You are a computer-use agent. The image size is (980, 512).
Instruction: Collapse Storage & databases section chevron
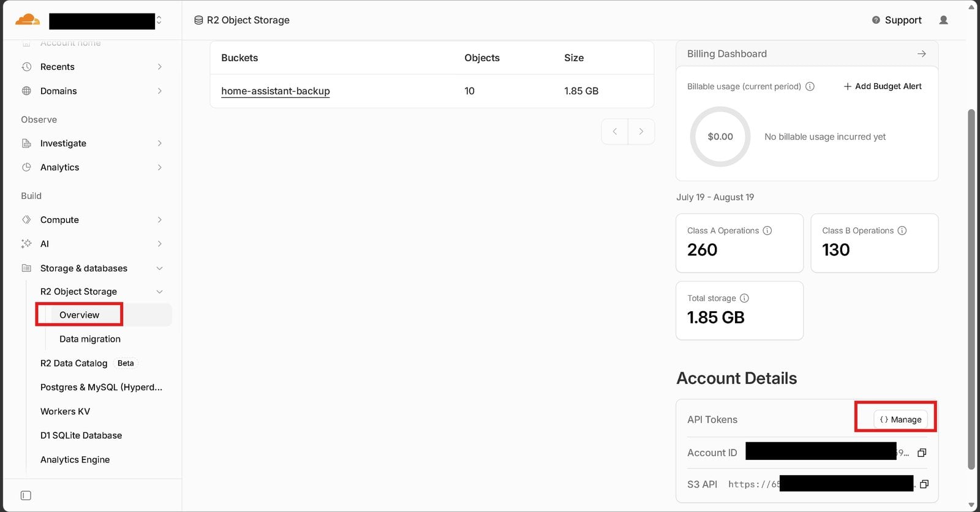point(160,268)
